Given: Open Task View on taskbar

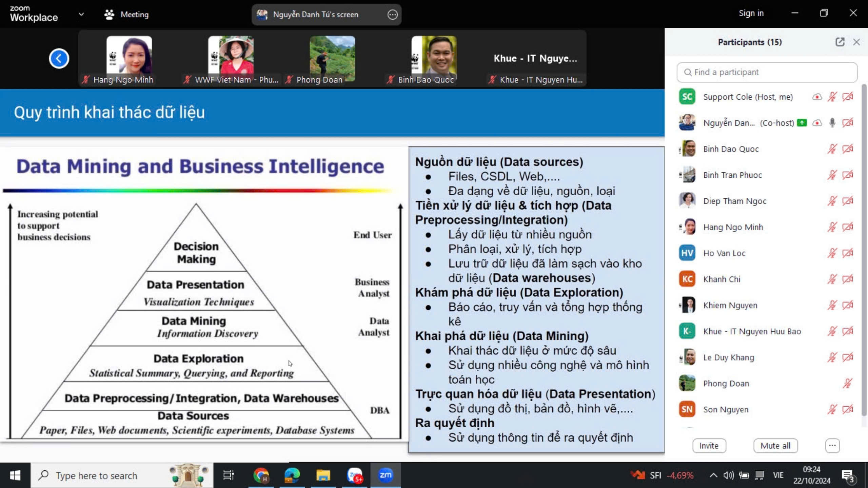Looking at the screenshot, I should coord(229,475).
